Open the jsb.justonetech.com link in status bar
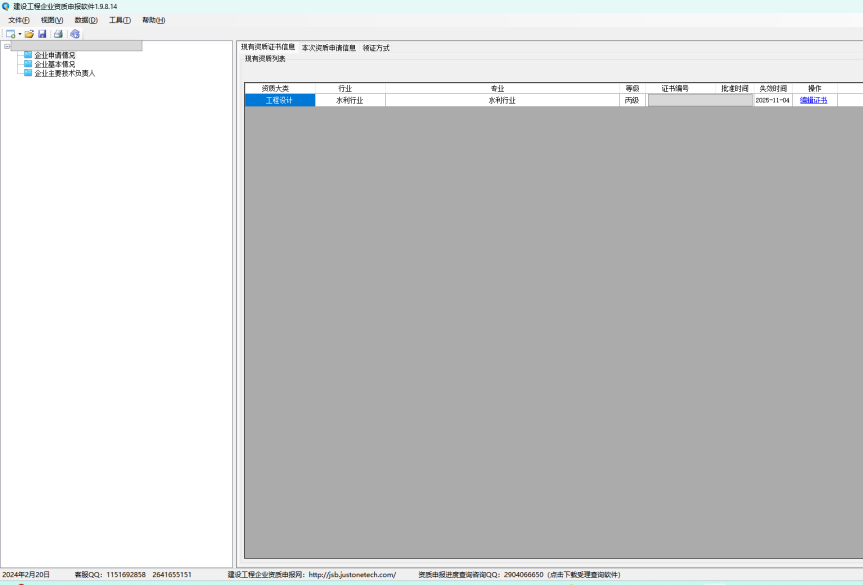The width and height of the screenshot is (863, 585). coord(352,575)
